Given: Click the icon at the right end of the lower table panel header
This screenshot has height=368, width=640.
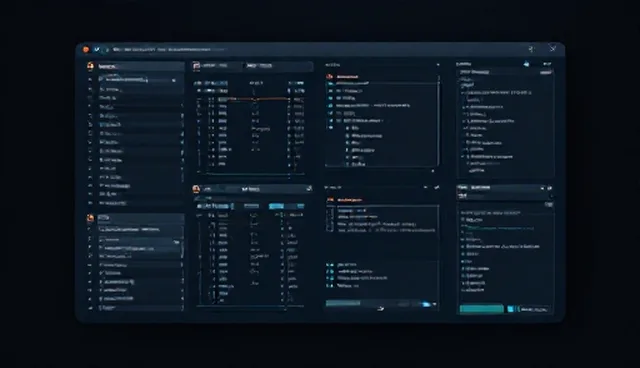Looking at the screenshot, I should [309, 188].
